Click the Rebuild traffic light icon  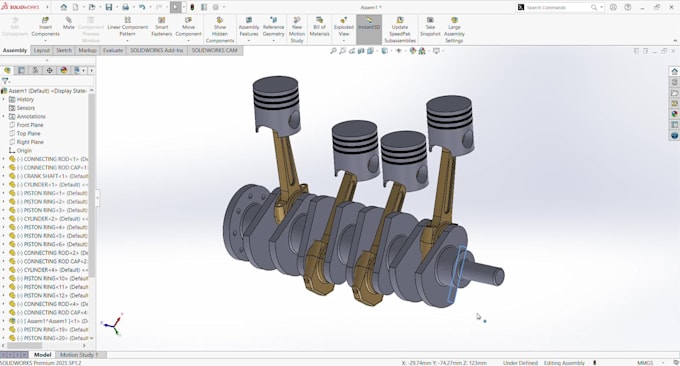pyautogui.click(x=192, y=7)
